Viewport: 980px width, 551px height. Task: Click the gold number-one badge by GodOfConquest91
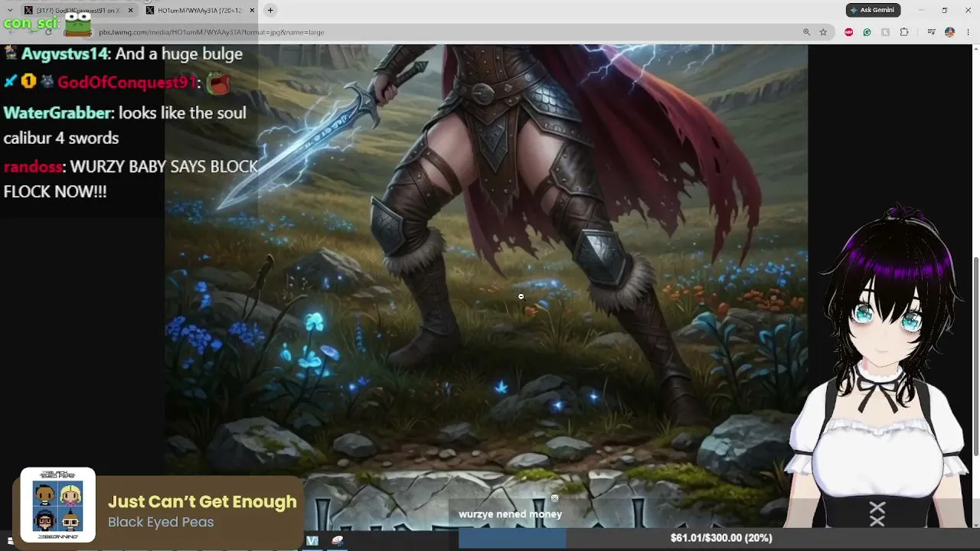pos(28,81)
